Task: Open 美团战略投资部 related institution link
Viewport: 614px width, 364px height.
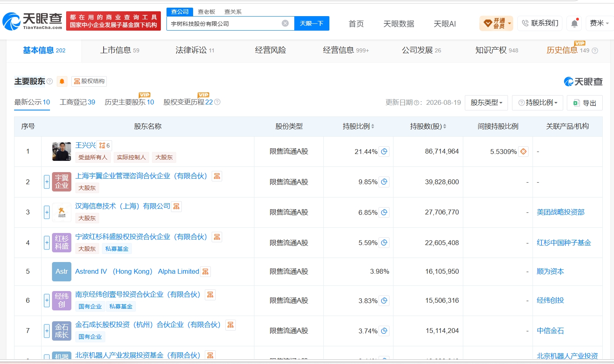Action: pyautogui.click(x=560, y=212)
